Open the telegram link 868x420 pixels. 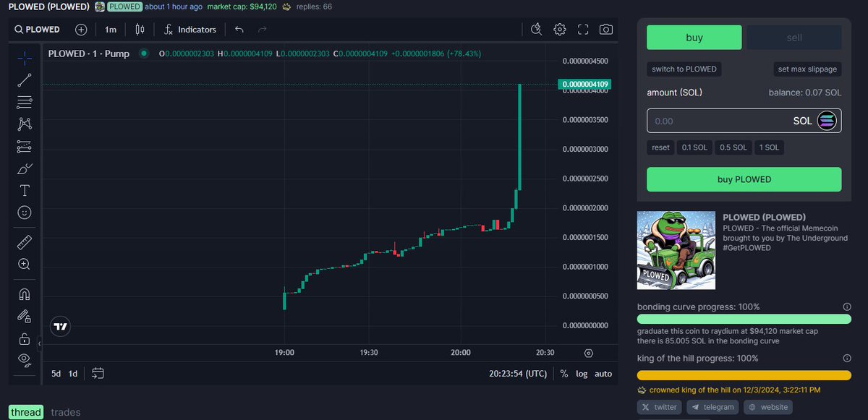click(x=712, y=407)
